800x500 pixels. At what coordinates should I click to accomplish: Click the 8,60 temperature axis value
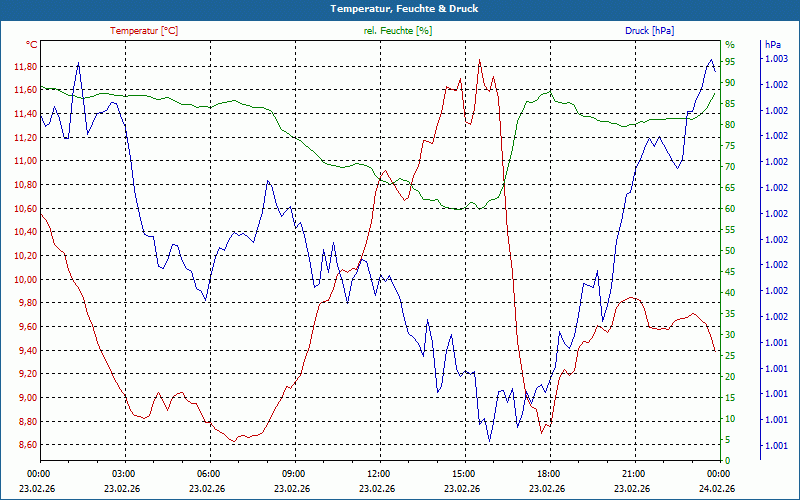coord(25,445)
